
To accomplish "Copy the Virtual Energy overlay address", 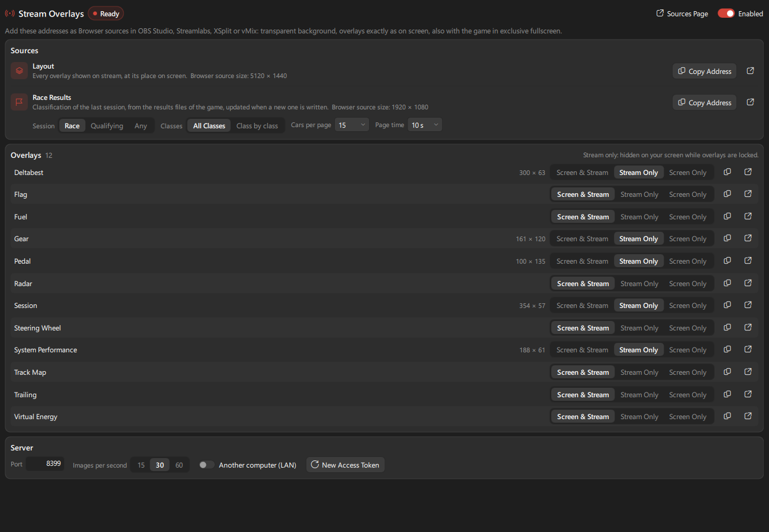I will (x=728, y=416).
